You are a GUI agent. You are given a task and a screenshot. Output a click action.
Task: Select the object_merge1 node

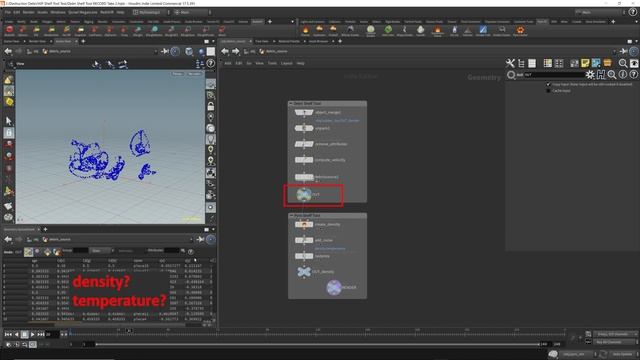304,112
